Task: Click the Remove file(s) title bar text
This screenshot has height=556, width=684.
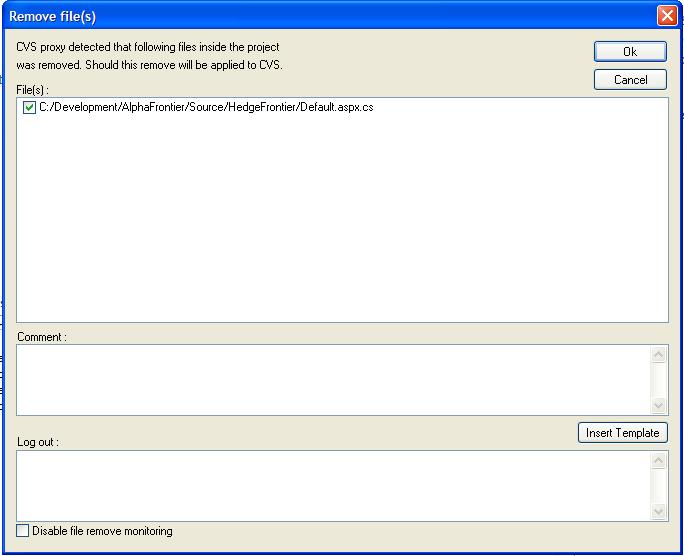Action: (53, 16)
